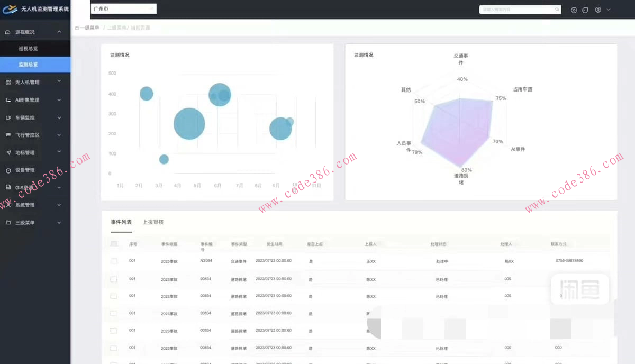635x364 pixels.
Task: Switch to the 上报审核 tab
Action: [153, 222]
